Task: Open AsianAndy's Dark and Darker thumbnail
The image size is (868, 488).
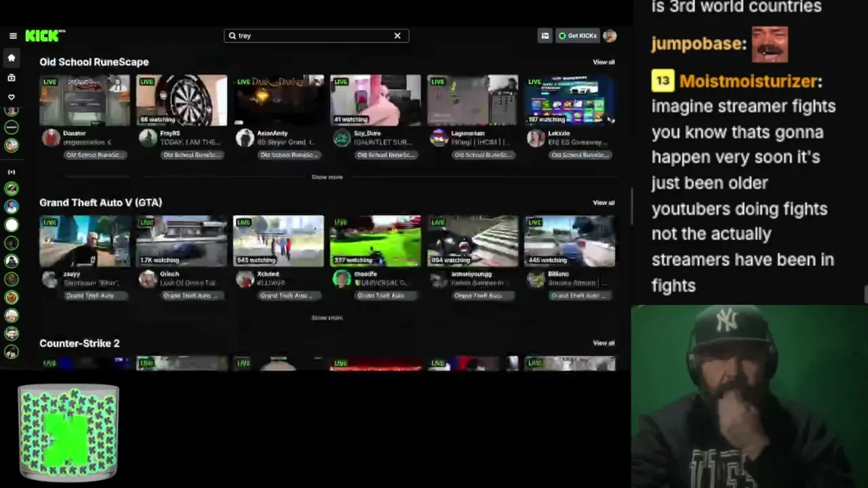Action: point(279,100)
